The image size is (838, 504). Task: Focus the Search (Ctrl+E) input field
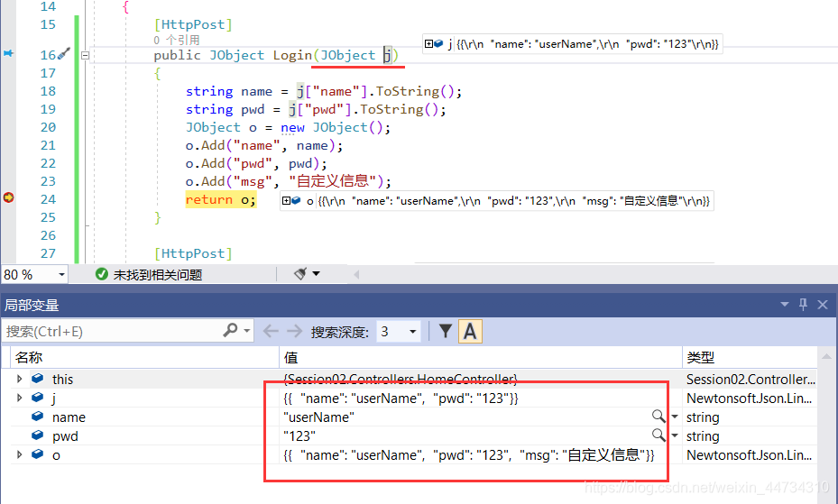(x=112, y=332)
